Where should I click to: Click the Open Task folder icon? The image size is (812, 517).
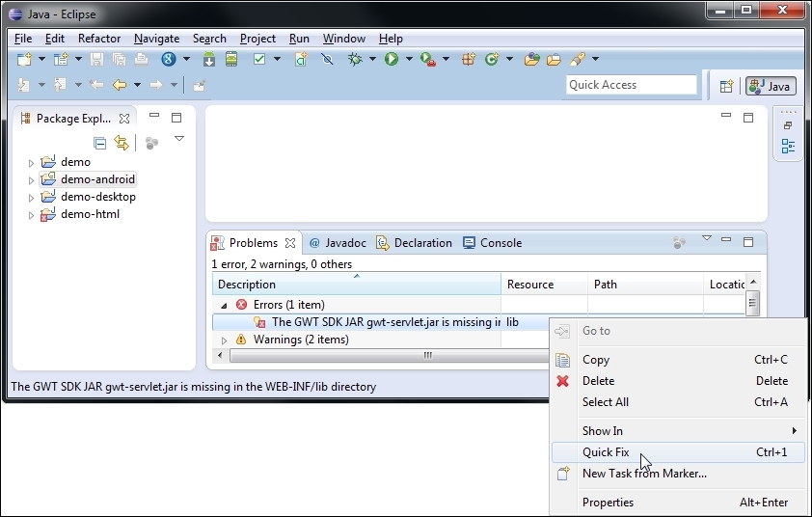point(554,60)
